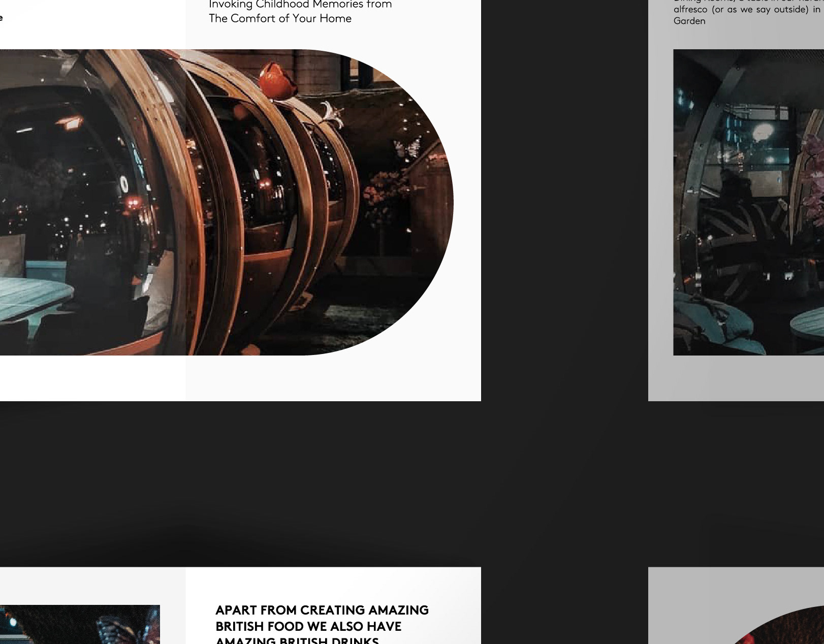
Task: Click the 'The Comfort of Your Home' text
Action: tap(280, 19)
